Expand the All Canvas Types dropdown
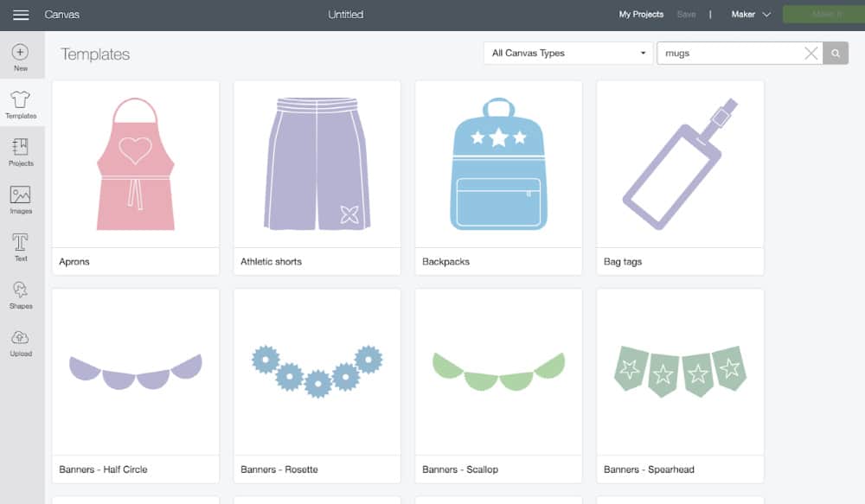The image size is (865, 504). 568,54
